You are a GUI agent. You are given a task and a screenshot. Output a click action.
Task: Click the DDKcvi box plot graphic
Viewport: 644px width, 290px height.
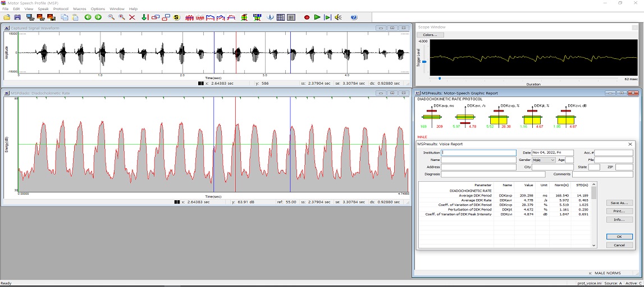pos(566,117)
